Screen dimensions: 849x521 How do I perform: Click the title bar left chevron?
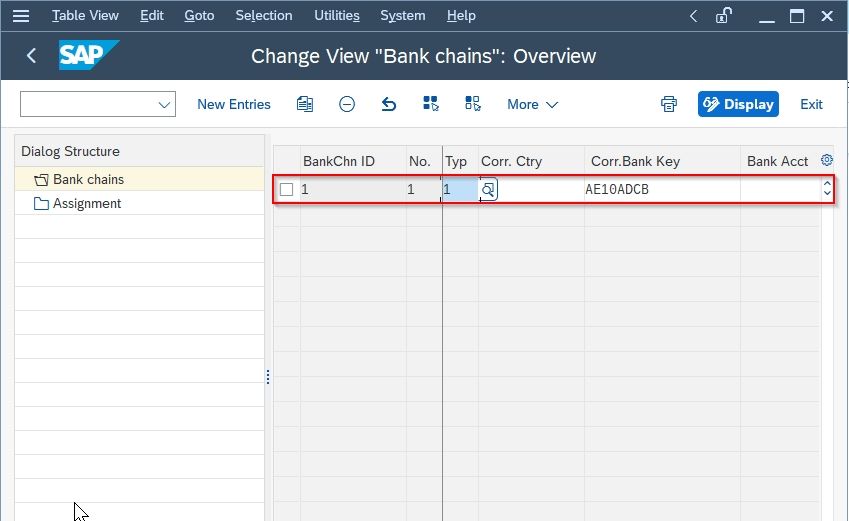tap(694, 16)
